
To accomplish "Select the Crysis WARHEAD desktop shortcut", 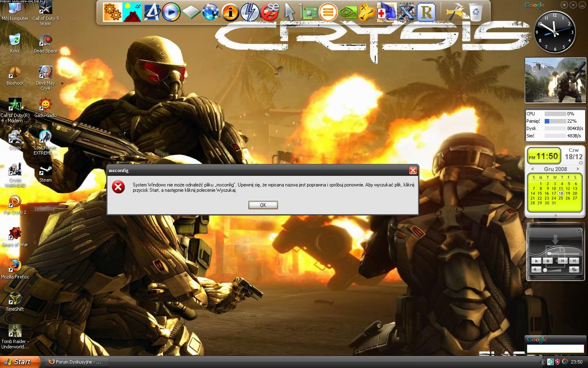I will point(15,175).
